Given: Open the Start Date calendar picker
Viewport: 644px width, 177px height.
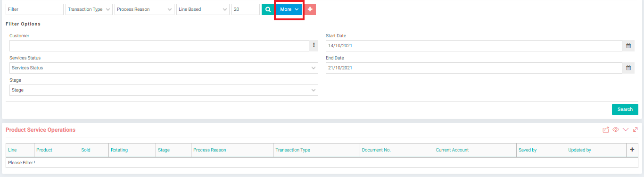Looking at the screenshot, I should (628, 46).
